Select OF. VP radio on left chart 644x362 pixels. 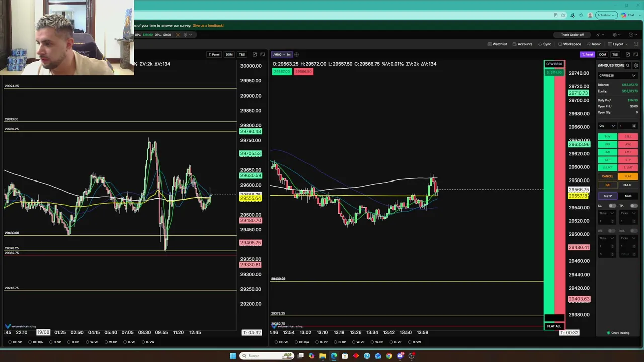[15, 342]
